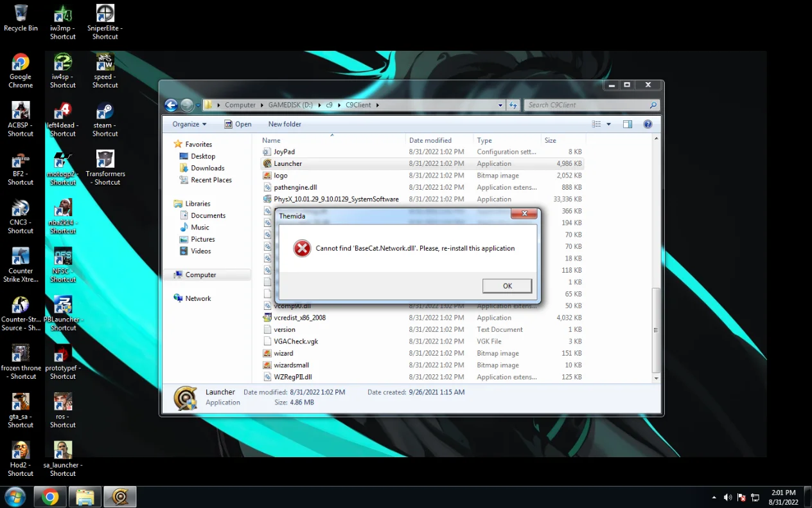Click the volume speaker tray icon
812x508 pixels.
[x=728, y=497]
